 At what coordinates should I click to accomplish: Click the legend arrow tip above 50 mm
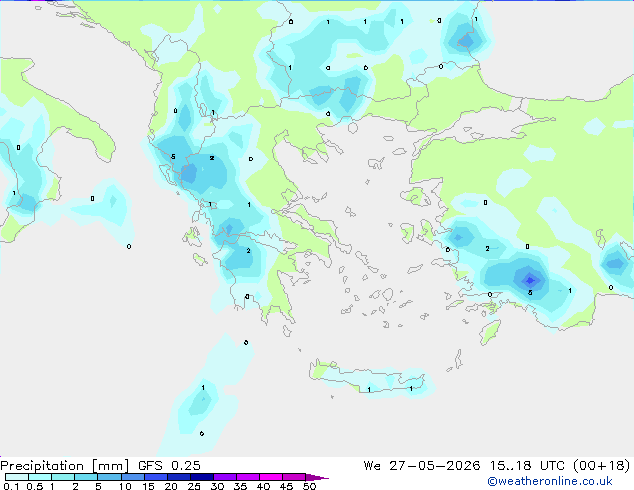tap(317, 477)
